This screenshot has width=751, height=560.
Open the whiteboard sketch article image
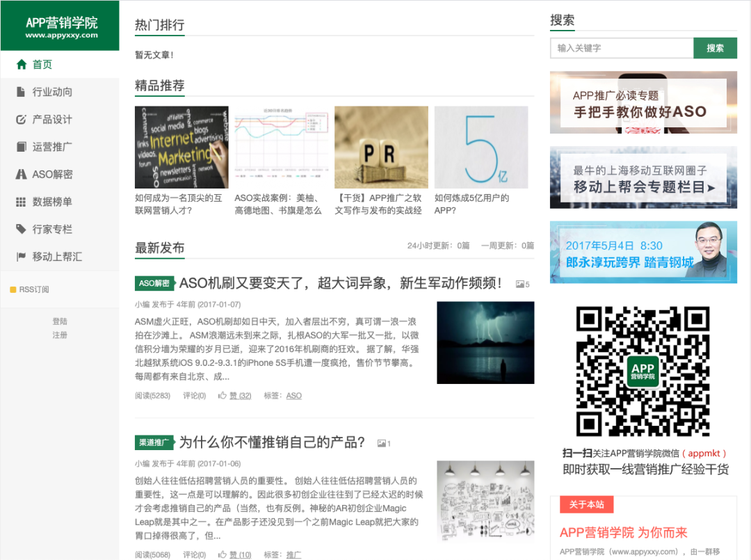click(x=485, y=502)
